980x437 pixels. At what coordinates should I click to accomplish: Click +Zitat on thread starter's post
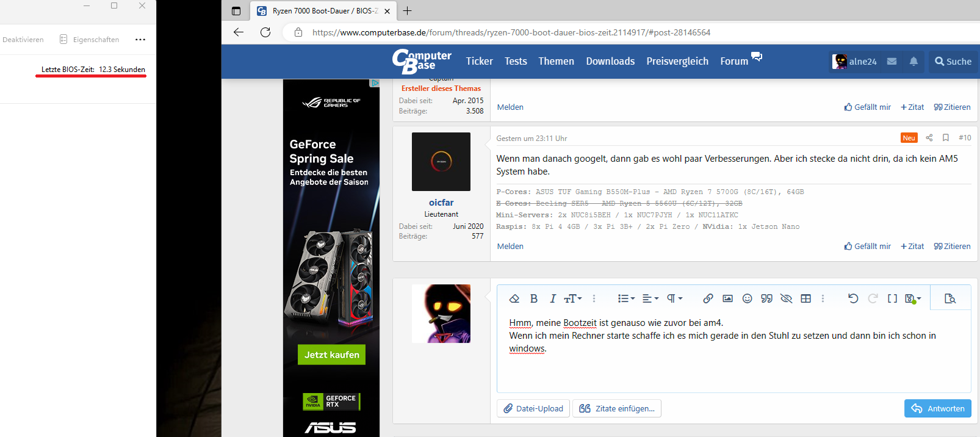coord(912,107)
